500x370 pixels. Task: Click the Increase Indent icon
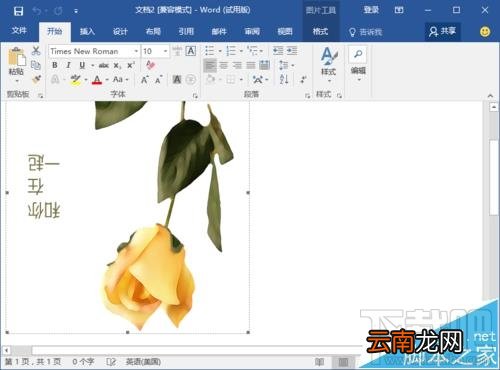click(x=292, y=51)
